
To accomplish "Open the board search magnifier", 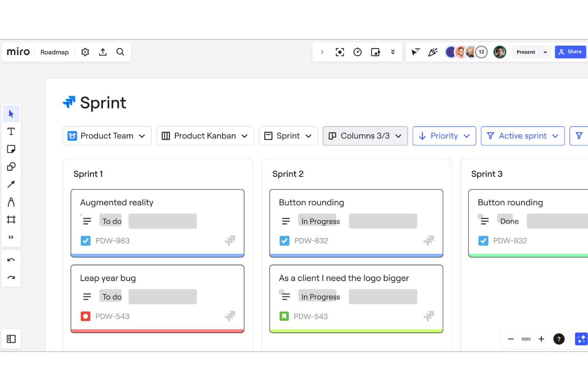I will pos(120,52).
